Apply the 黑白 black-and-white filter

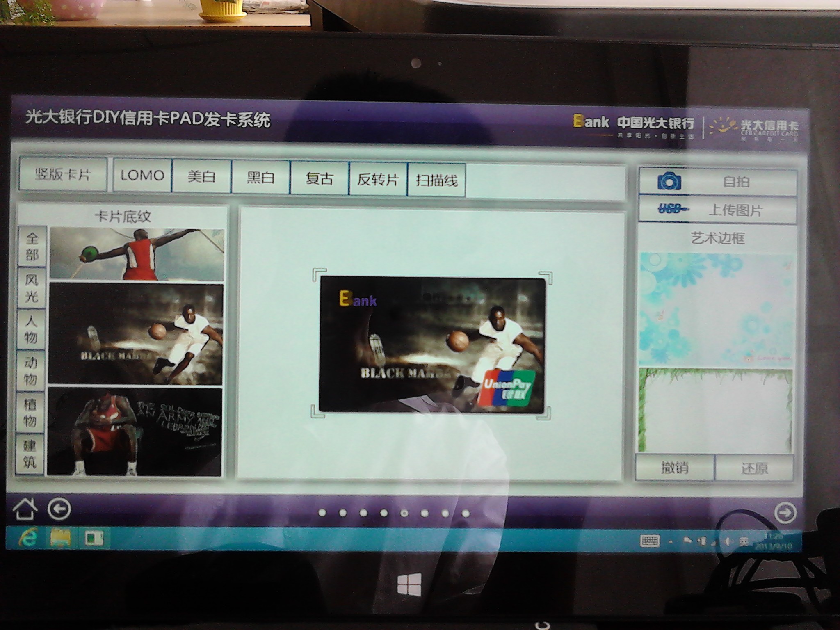click(x=260, y=178)
